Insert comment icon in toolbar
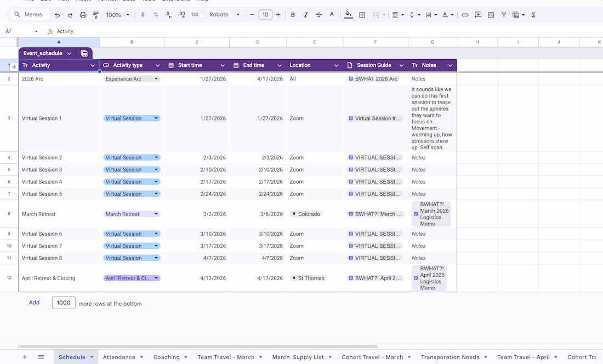The width and height of the screenshot is (603, 364). tap(478, 15)
